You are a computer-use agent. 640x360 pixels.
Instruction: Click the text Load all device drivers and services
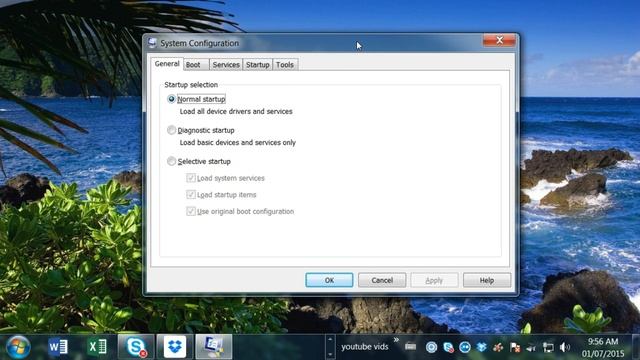point(236,111)
